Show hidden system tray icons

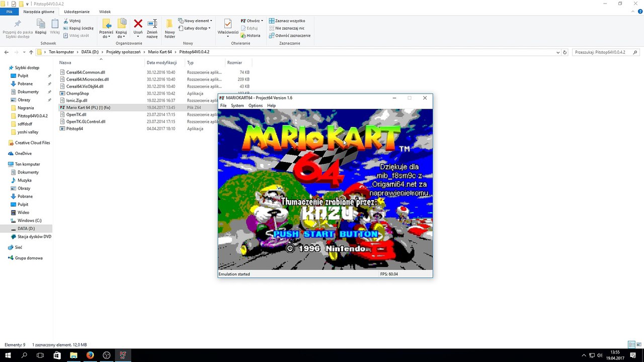click(583, 355)
